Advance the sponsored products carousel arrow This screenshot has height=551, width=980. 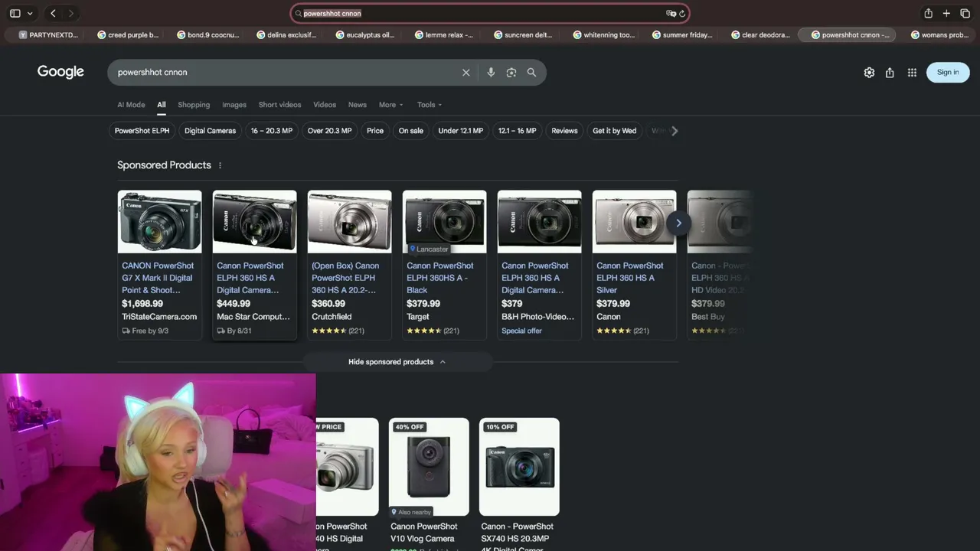678,223
